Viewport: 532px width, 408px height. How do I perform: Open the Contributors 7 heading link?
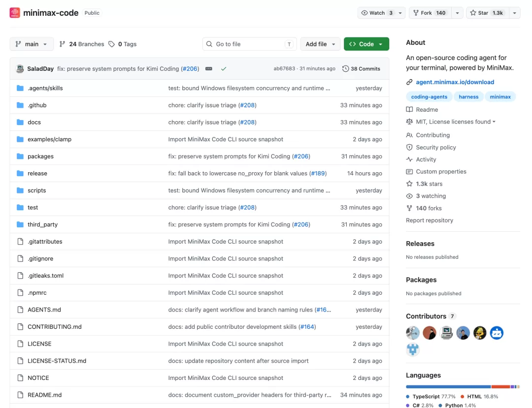point(430,316)
